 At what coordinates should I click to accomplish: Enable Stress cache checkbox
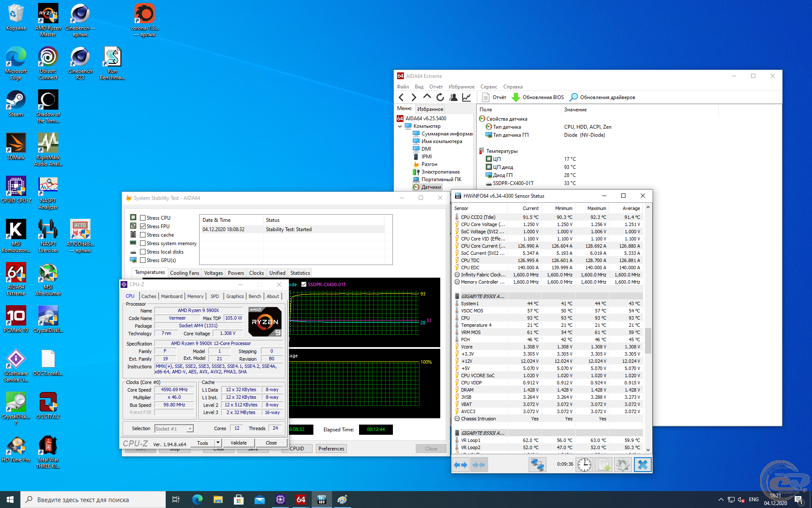coord(143,235)
